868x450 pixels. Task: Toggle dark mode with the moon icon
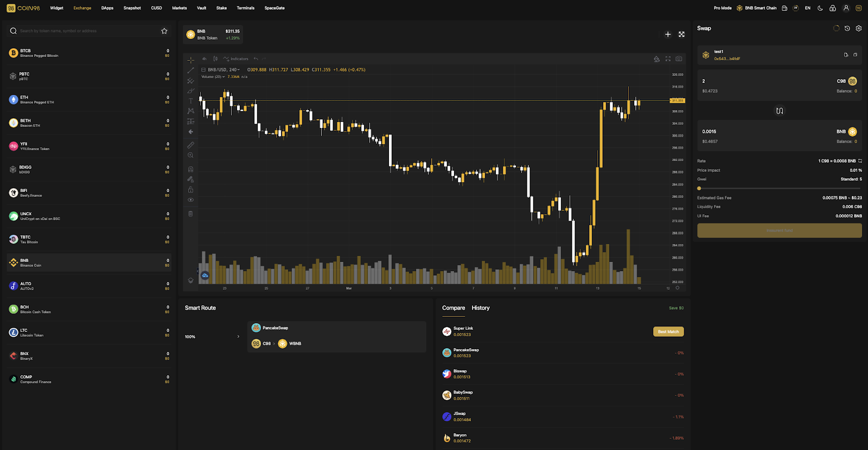(x=820, y=8)
